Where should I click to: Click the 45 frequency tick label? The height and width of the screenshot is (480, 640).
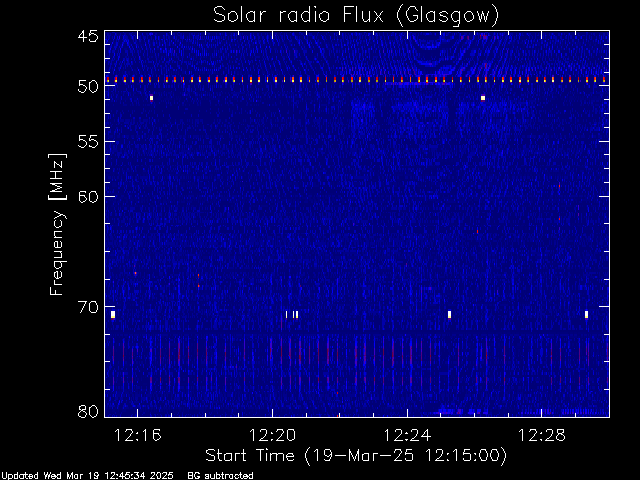click(x=88, y=36)
